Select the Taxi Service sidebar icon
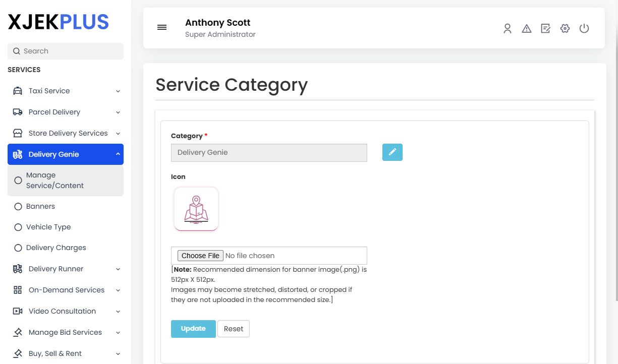The height and width of the screenshot is (364, 618). [17, 91]
